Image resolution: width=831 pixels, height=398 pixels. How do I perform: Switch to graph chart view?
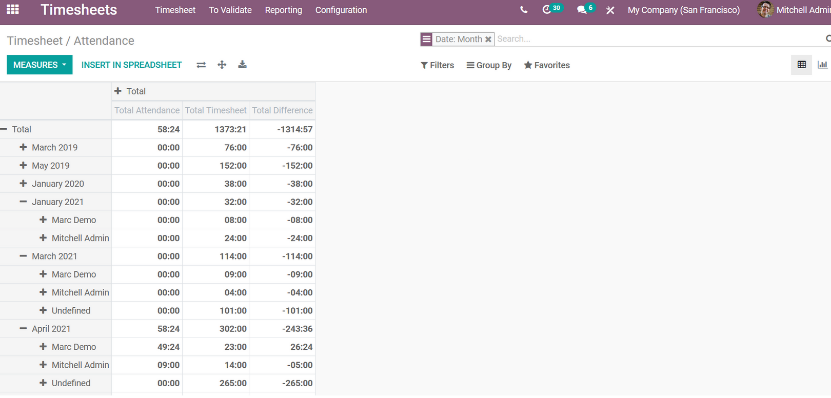point(822,65)
